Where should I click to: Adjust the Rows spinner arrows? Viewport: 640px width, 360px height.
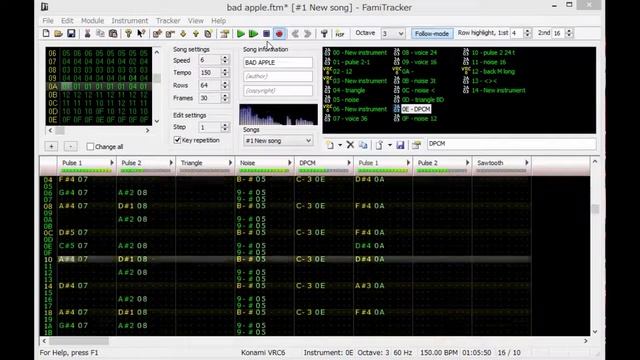point(224,85)
